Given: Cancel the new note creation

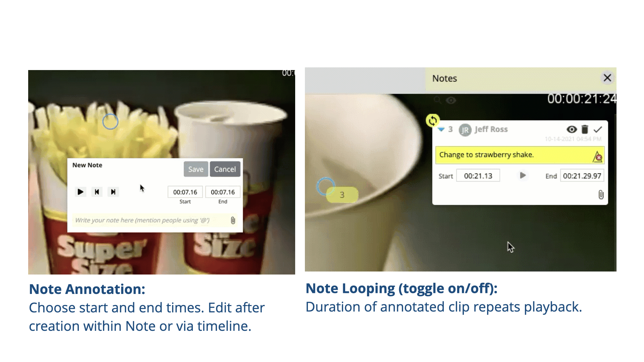Looking at the screenshot, I should click(225, 169).
